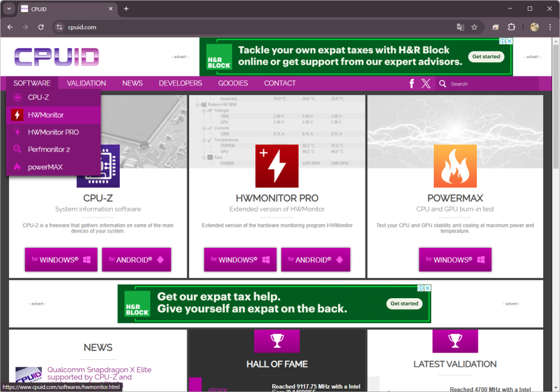Click the powerMAX orange flame icon
Image resolution: width=560 pixels, height=392 pixels.
click(x=455, y=166)
